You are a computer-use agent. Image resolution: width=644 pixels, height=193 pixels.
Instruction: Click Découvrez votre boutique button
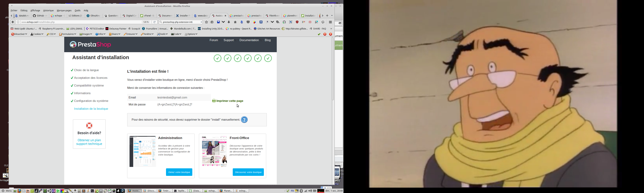click(x=248, y=172)
